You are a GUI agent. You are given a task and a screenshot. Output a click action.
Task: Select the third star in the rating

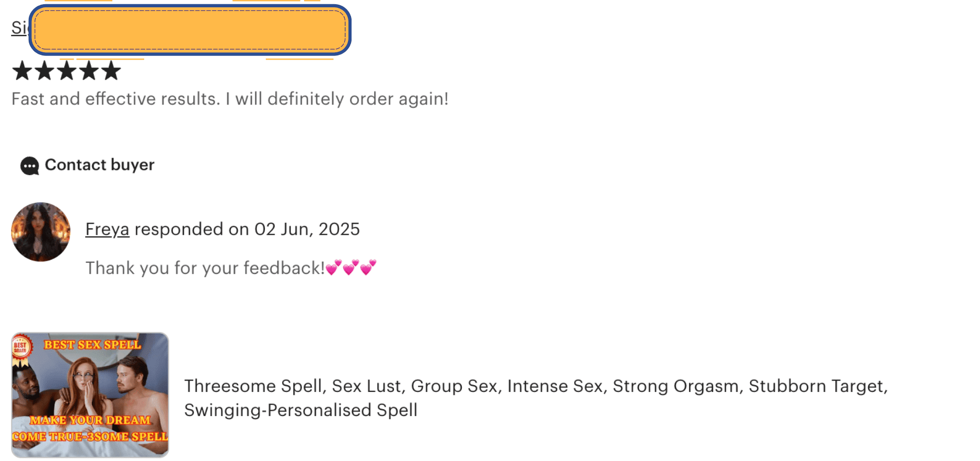[x=67, y=71]
